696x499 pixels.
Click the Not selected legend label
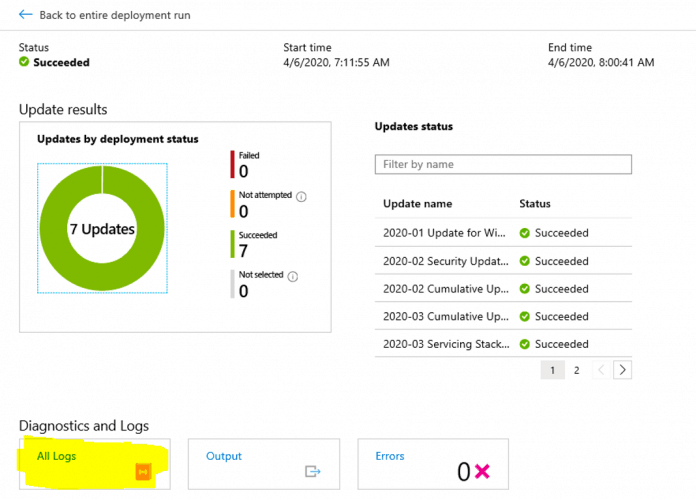pyautogui.click(x=261, y=275)
